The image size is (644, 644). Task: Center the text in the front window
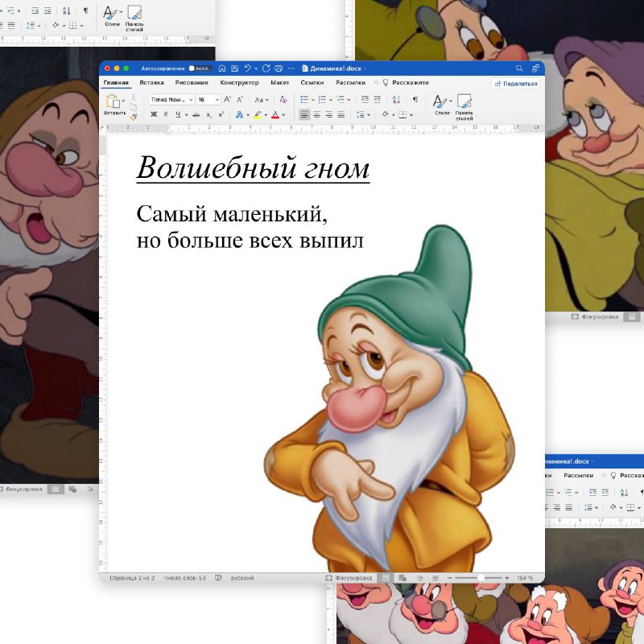[316, 115]
